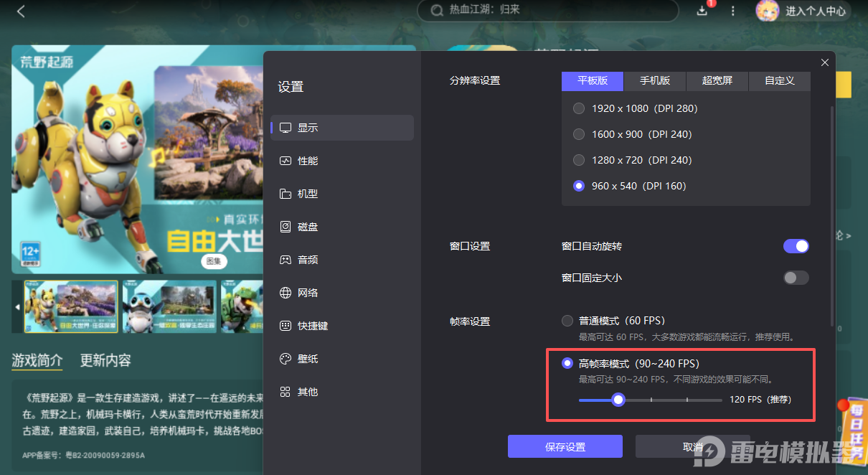868x475 pixels.
Task: Click the 壁纸 palette icon
Action: (286, 359)
